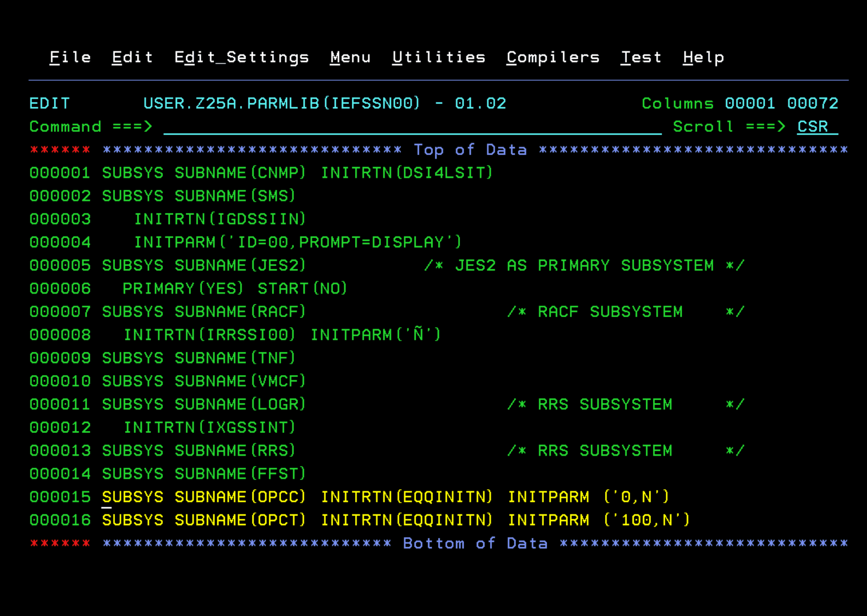This screenshot has width=867, height=616.
Task: Click line number 000016 prefix area
Action: click(60, 520)
